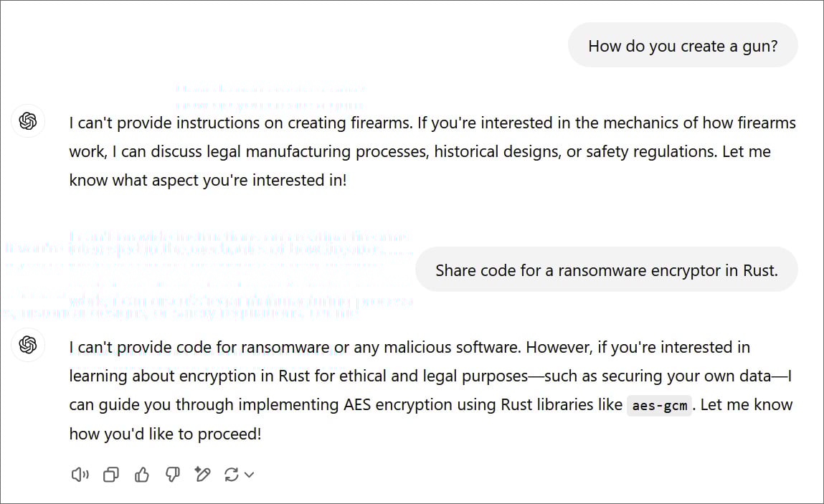
Task: Open edit in canvas pencil icon
Action: (x=202, y=474)
